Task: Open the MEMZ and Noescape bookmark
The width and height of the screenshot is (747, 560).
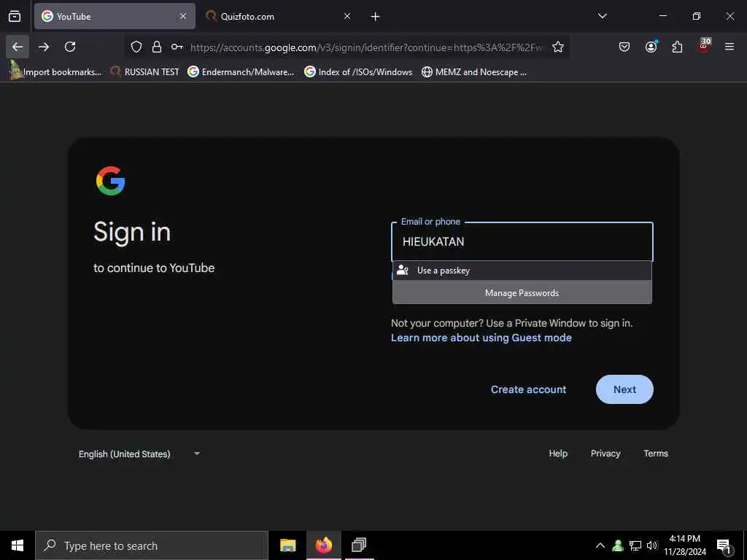Action: click(x=474, y=72)
